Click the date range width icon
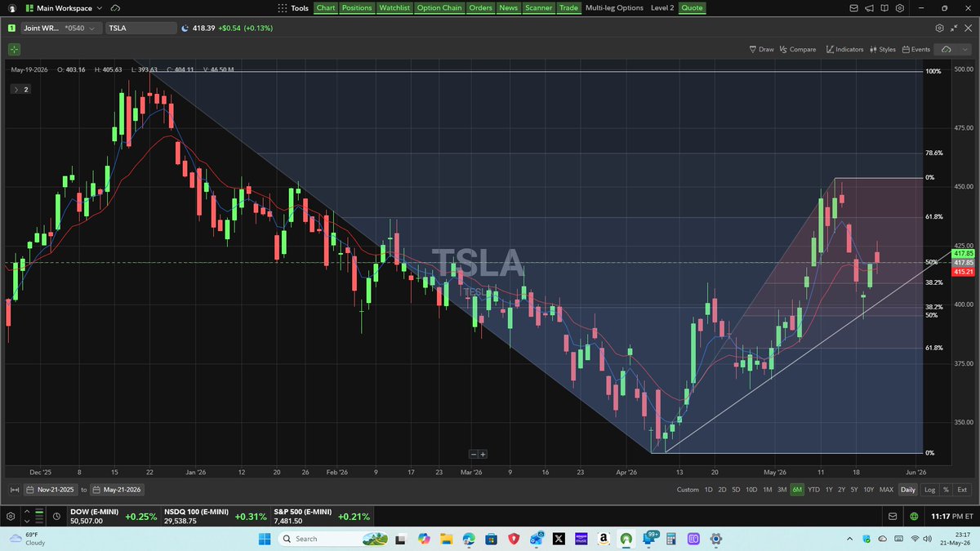This screenshot has height=551, width=980. click(15, 490)
